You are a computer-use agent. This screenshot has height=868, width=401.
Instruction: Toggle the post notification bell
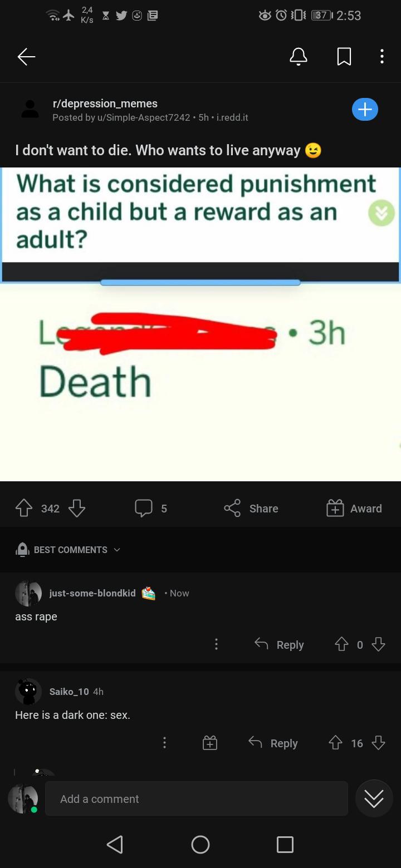click(x=299, y=56)
